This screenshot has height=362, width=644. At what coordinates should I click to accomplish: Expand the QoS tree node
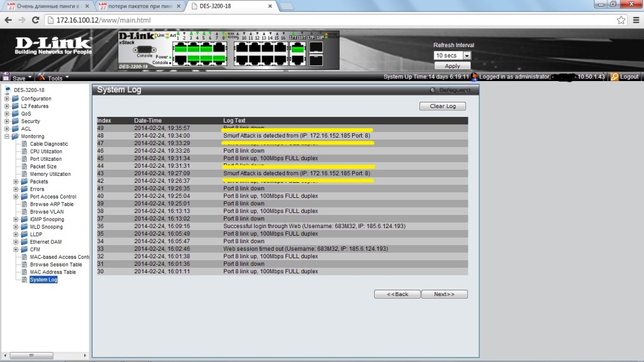point(7,114)
